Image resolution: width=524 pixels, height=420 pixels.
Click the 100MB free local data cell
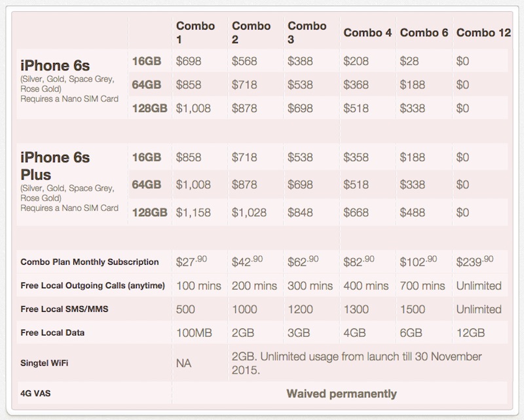coord(195,333)
